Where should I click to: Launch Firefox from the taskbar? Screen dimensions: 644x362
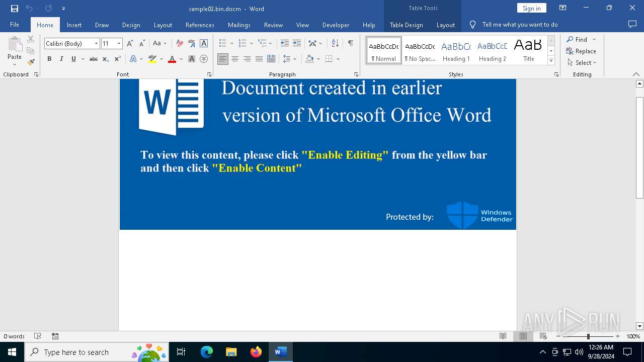[x=256, y=352]
